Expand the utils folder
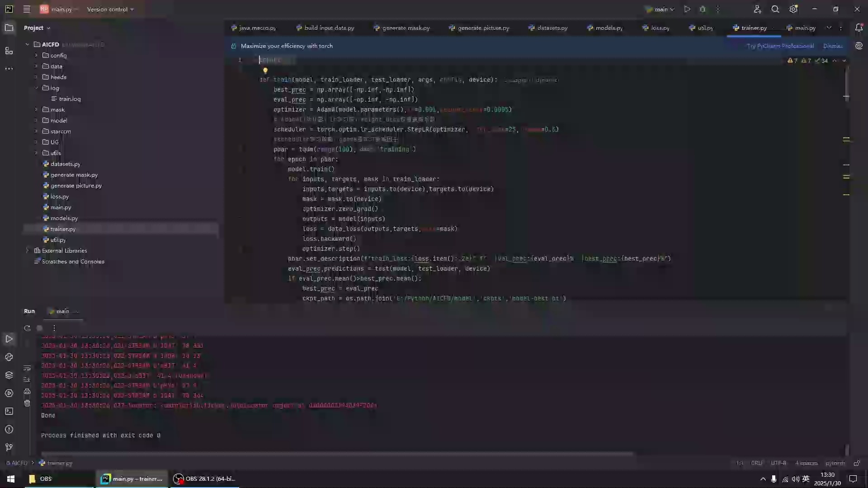 (36, 153)
